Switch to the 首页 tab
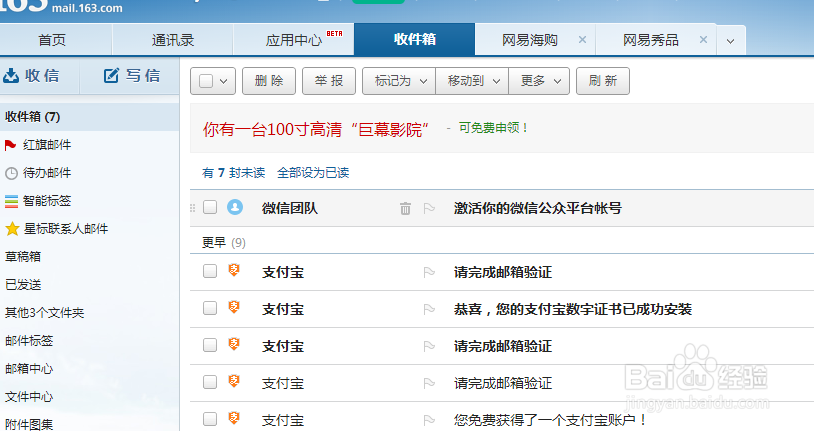The height and width of the screenshot is (431, 814). point(52,40)
